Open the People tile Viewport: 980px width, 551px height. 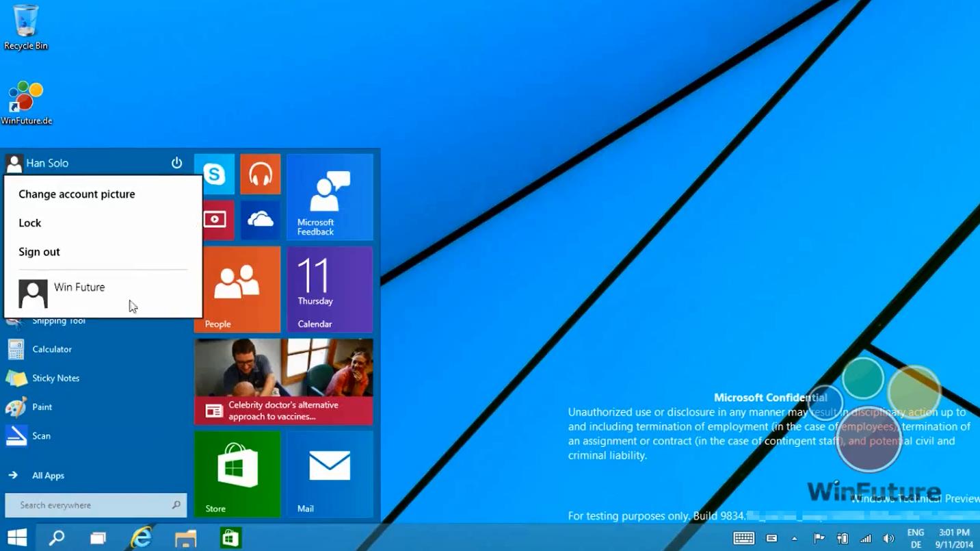(237, 290)
